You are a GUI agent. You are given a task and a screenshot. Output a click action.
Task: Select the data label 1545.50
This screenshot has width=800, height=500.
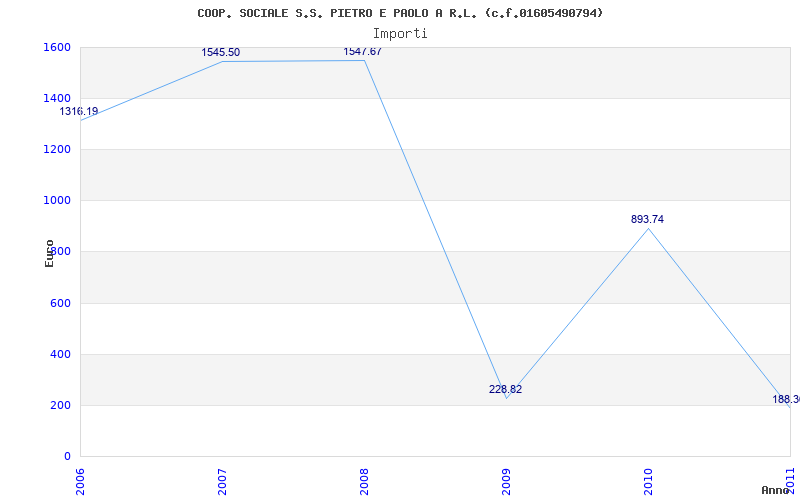tap(220, 53)
